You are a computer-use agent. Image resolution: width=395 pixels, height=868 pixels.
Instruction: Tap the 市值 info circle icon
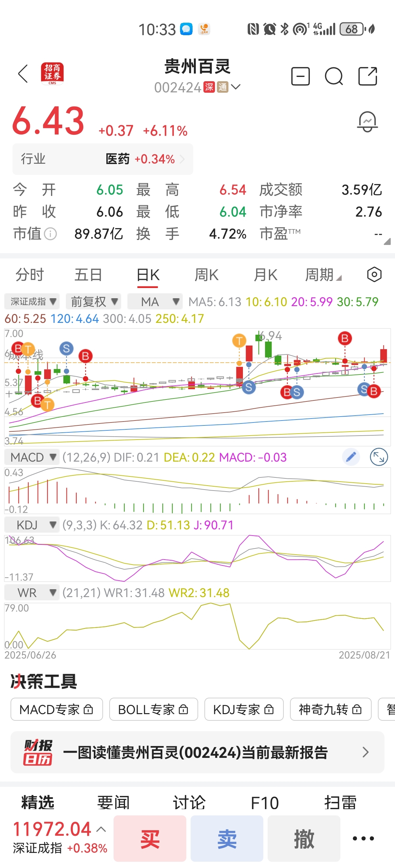(x=51, y=233)
